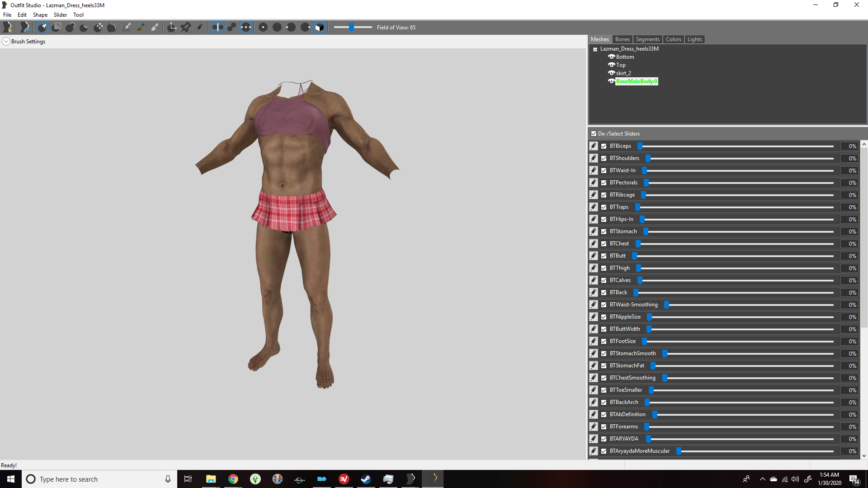Select the Weight paint brush icon

[x=127, y=28]
